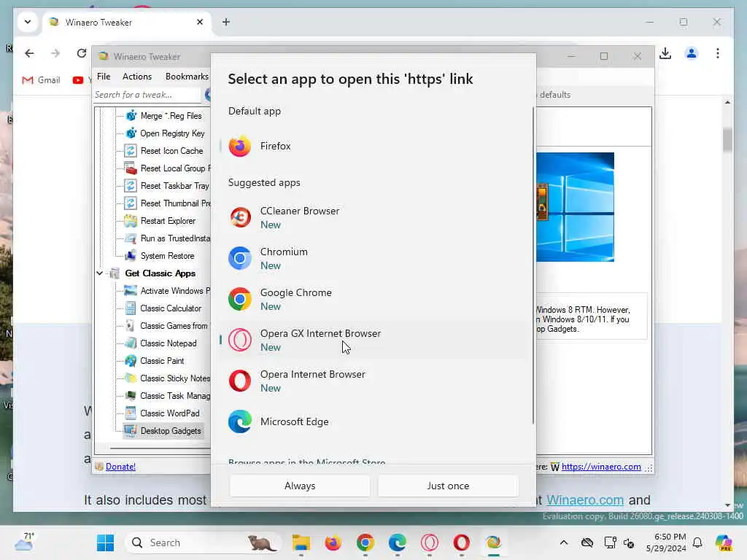
Task: Close the Winaero Tweaker browser tab
Action: tap(200, 22)
